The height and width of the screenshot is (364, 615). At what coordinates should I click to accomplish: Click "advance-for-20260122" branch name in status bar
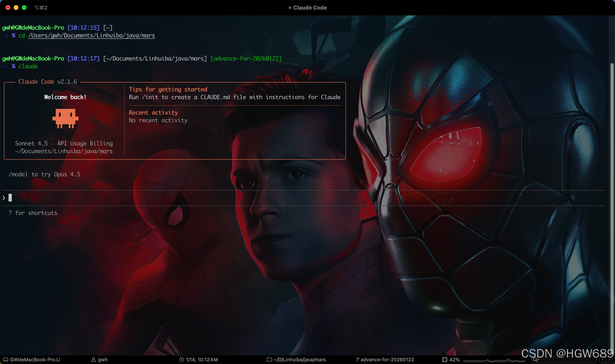click(387, 360)
